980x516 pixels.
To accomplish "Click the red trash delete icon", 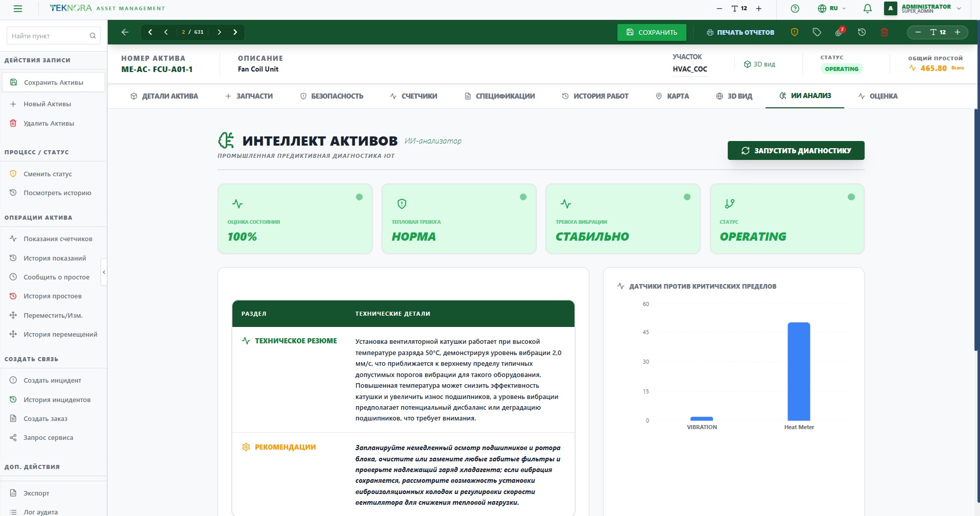I will pos(885,32).
